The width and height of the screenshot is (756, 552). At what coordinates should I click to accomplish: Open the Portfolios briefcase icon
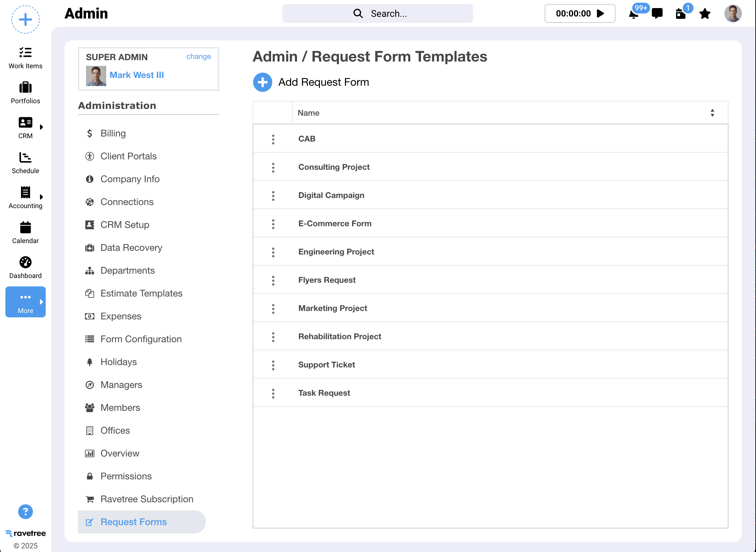click(x=26, y=88)
